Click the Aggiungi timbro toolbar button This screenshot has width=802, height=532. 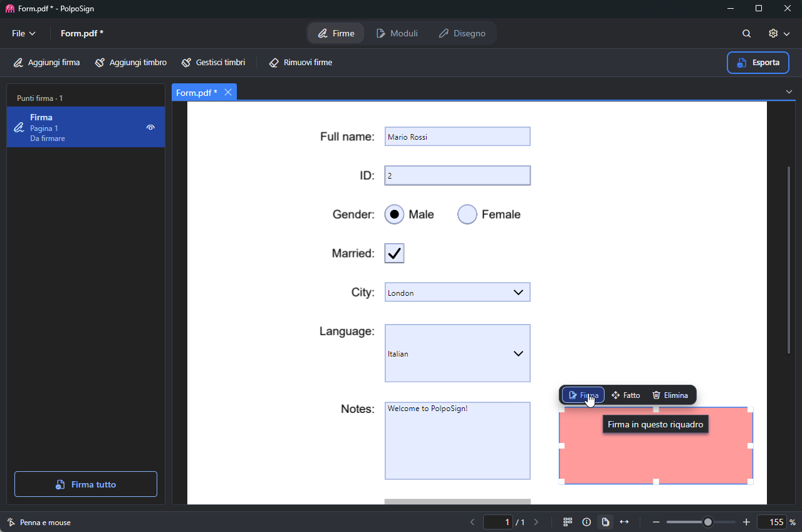tap(131, 63)
